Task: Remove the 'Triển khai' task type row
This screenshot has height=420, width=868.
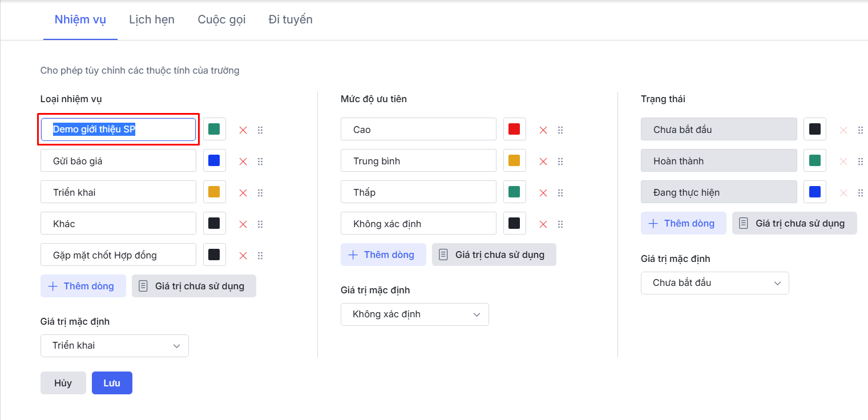Action: (x=243, y=193)
